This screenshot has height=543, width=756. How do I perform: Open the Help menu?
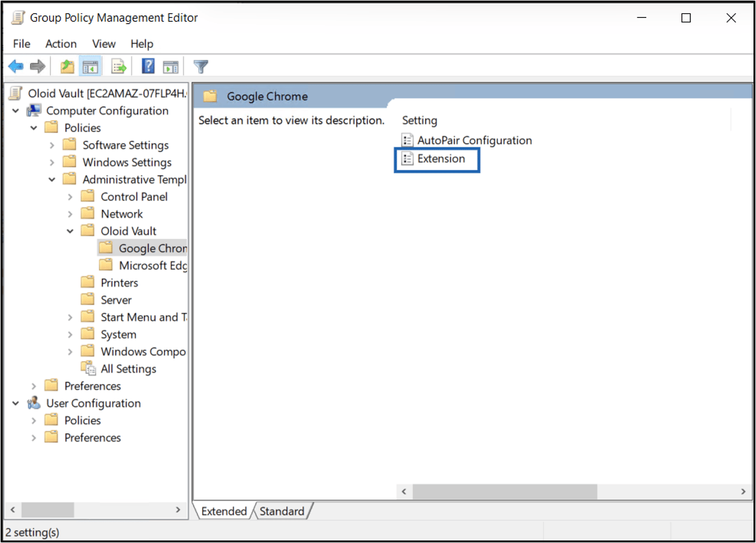[142, 44]
